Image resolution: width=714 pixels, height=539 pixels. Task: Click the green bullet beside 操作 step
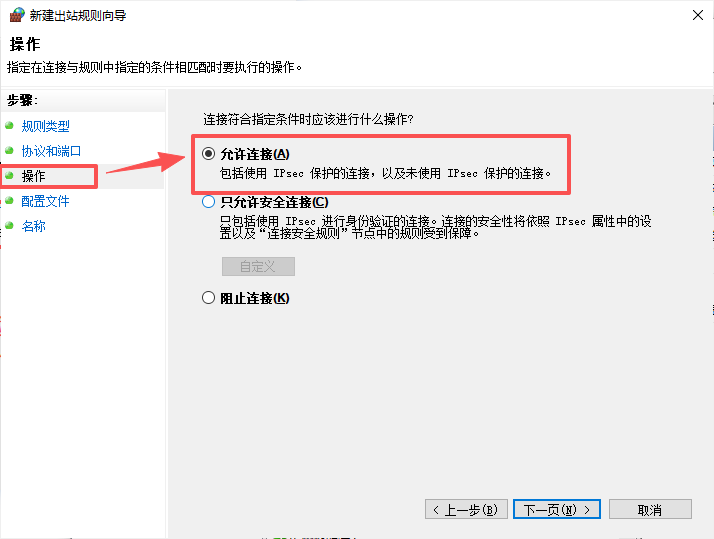[x=9, y=175]
